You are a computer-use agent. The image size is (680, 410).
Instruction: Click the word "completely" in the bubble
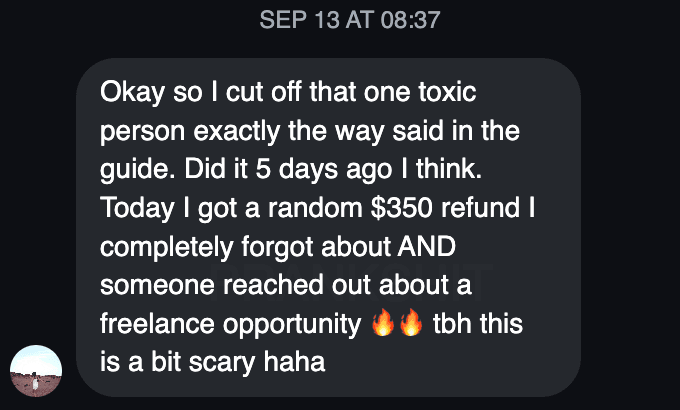(167, 248)
